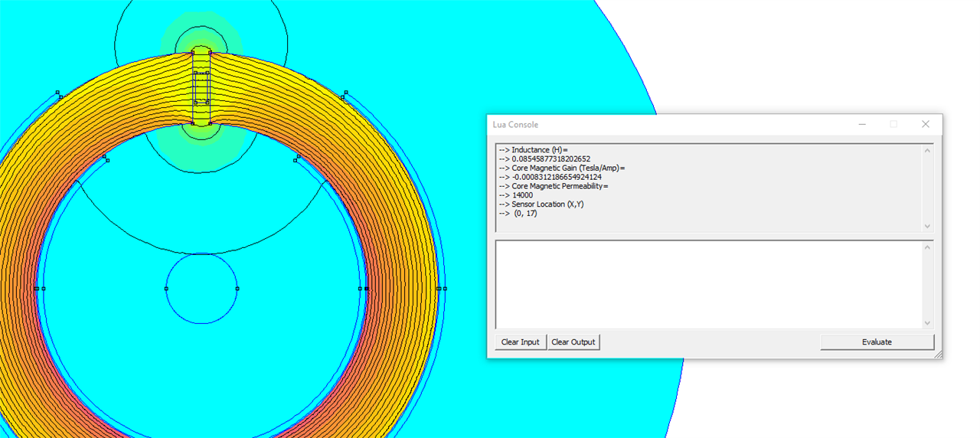Click the output pane scroll up arrow

(928, 150)
